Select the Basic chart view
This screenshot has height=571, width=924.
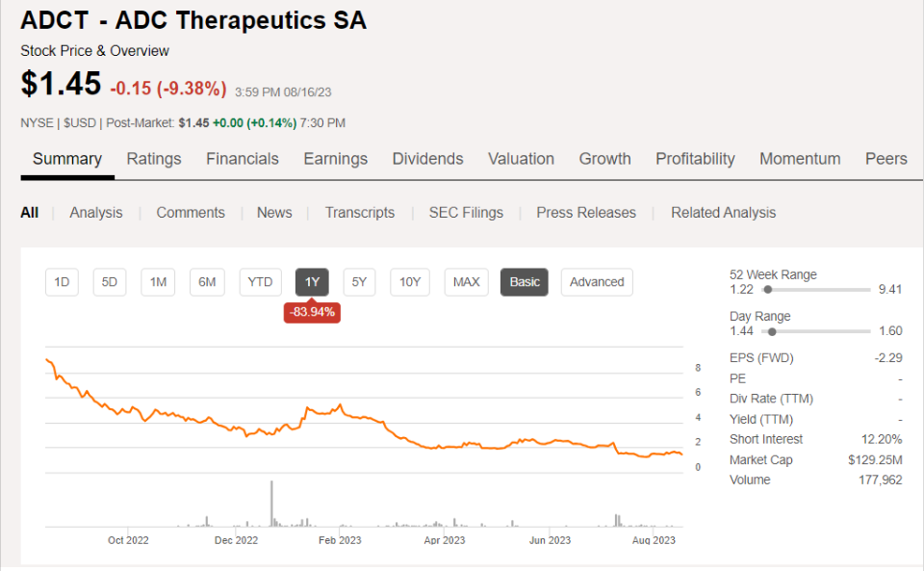point(525,282)
